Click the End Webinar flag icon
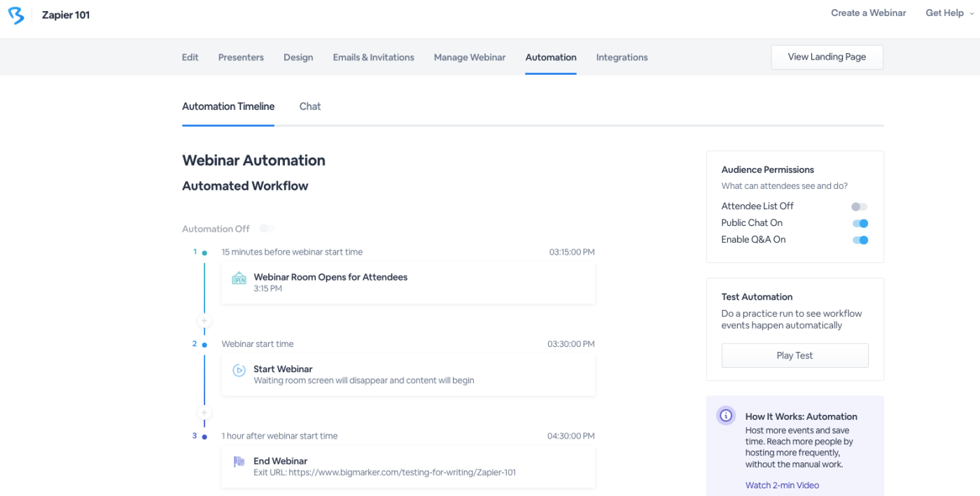Viewport: 980px width, 496px height. point(239,462)
